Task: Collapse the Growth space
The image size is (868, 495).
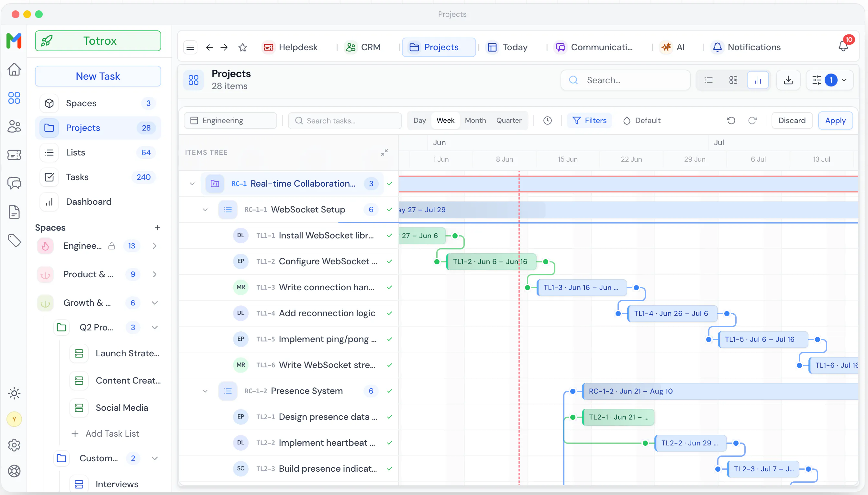Action: tap(154, 303)
